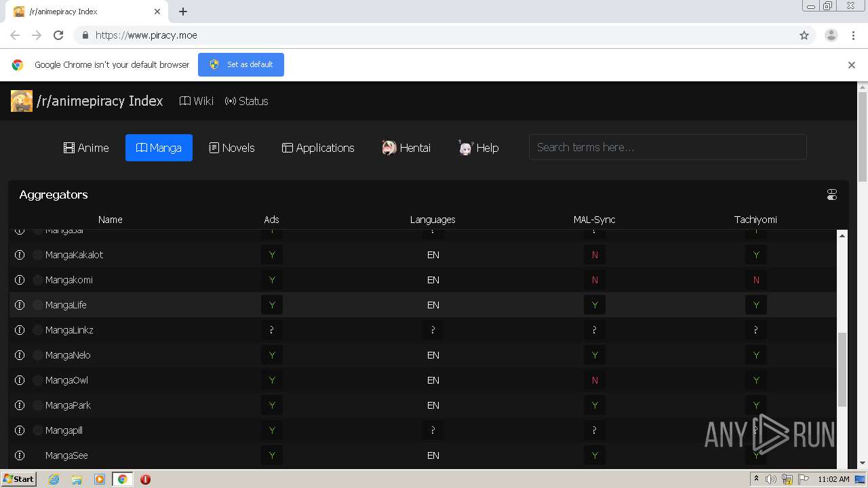Open info icon for MangaOwl row
Screen dimensions: 868x488
coord(20,380)
